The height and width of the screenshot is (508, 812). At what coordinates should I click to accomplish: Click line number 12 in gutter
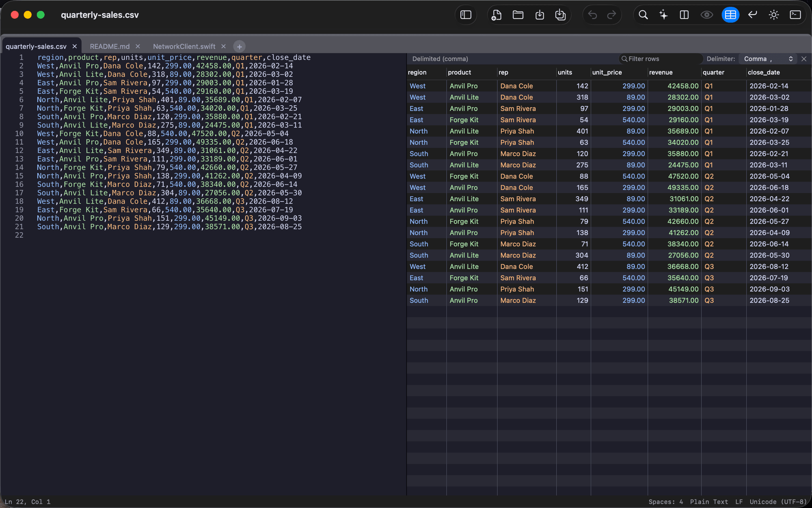(x=19, y=151)
